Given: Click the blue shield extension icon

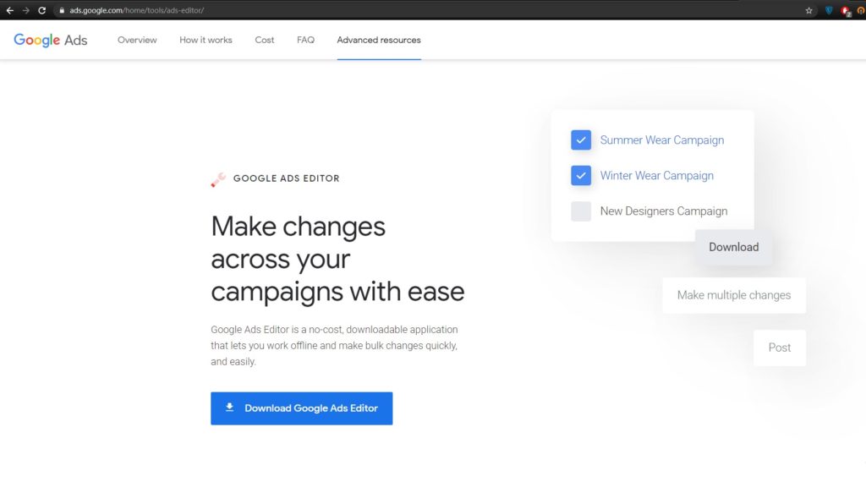Looking at the screenshot, I should click(830, 11).
